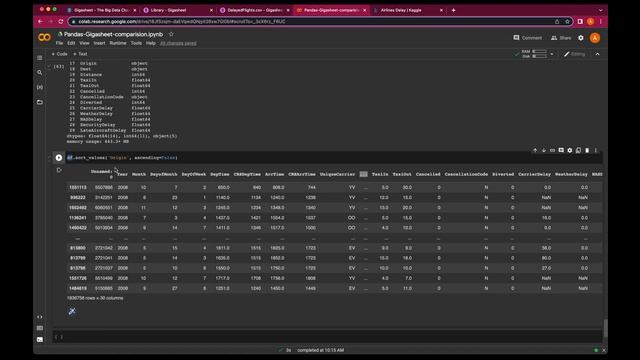Open RAM Disk connection dropdown arrow
Image resolution: width=640 pixels, height=360 pixels.
[x=552, y=54]
